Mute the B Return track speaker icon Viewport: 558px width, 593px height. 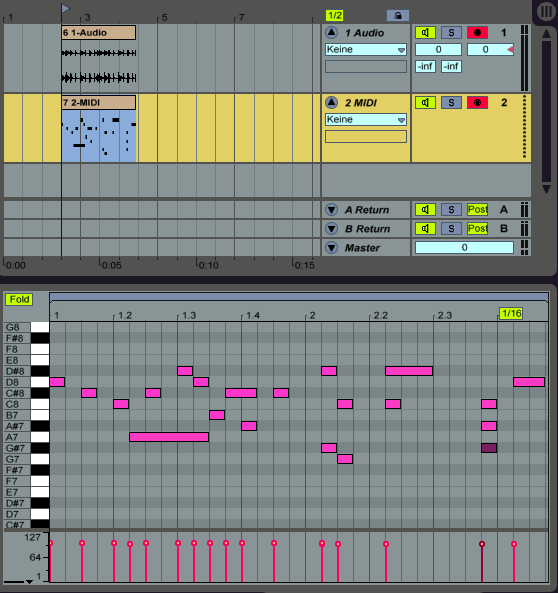point(425,228)
